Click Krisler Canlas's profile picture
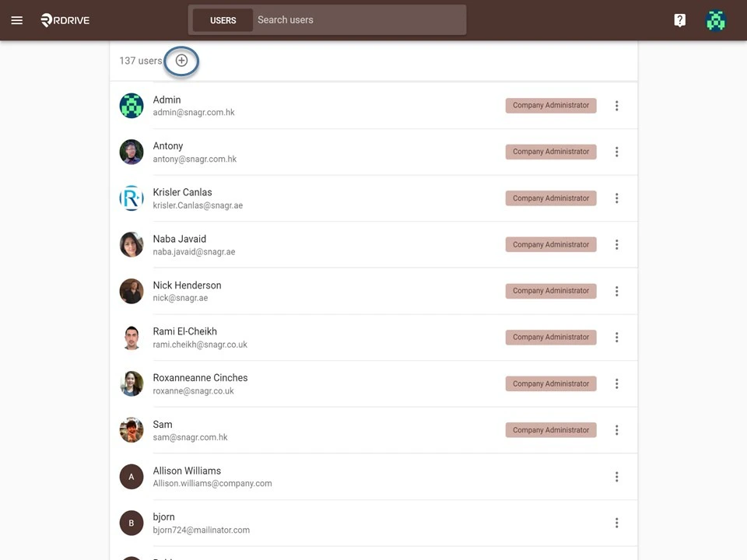 131,198
